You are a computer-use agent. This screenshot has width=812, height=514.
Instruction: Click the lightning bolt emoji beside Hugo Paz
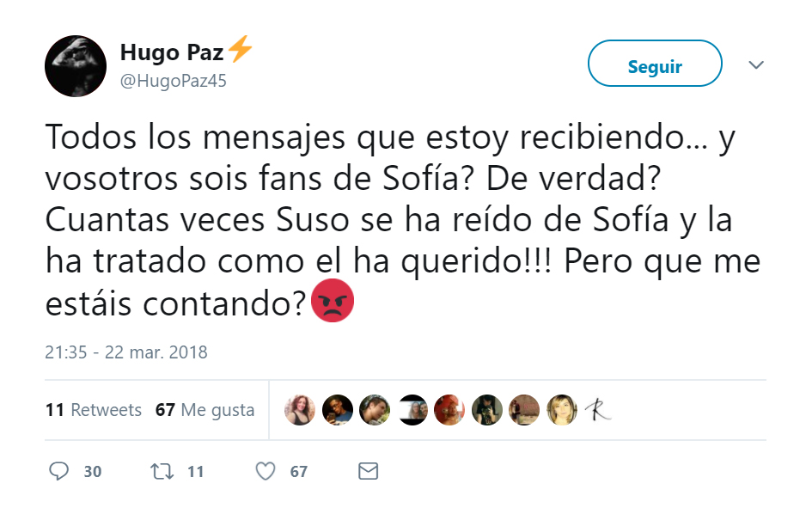coord(241,52)
